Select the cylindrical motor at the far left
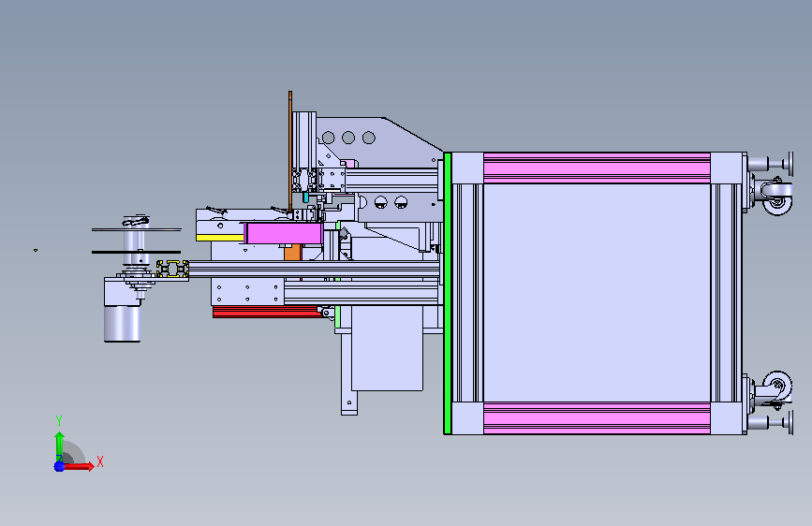The height and width of the screenshot is (526, 812). pos(122,324)
